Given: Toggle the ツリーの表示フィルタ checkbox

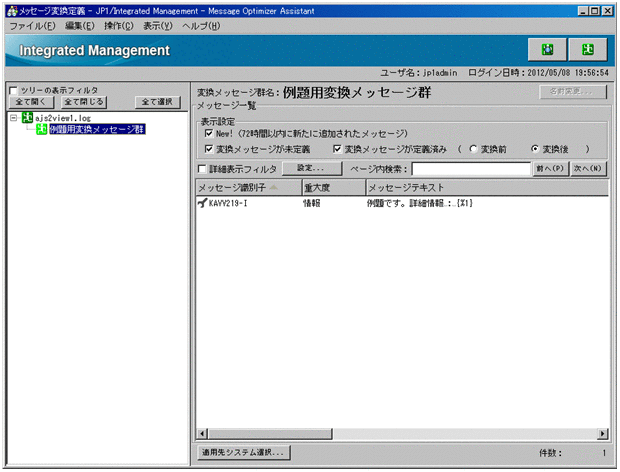Looking at the screenshot, I should [x=14, y=90].
